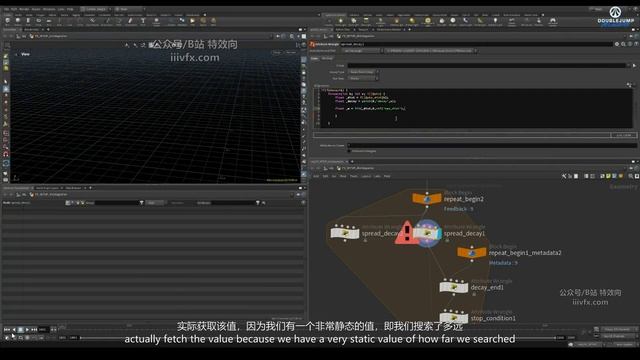Step back one frame in playbar
This screenshot has height=360, width=640.
pos(14,329)
